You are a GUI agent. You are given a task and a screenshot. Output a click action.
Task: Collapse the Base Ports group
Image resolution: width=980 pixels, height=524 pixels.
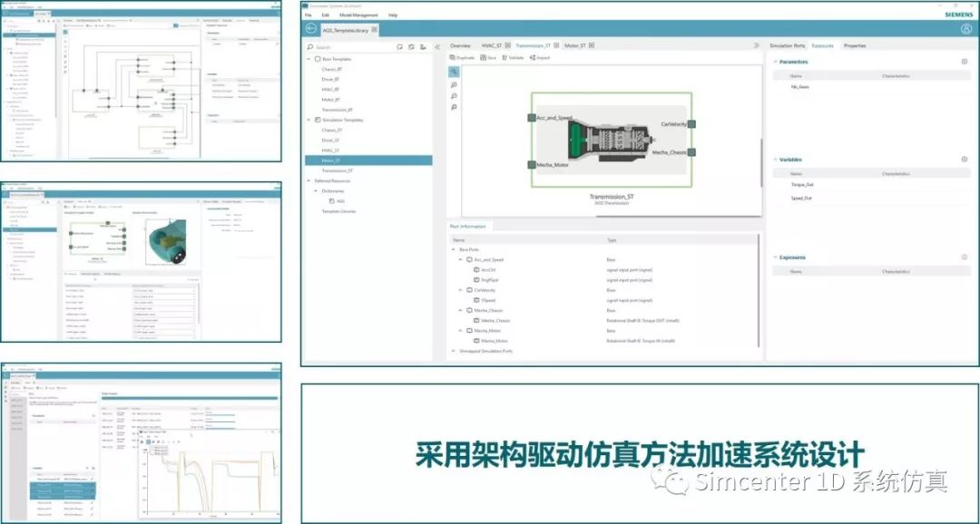[454, 249]
